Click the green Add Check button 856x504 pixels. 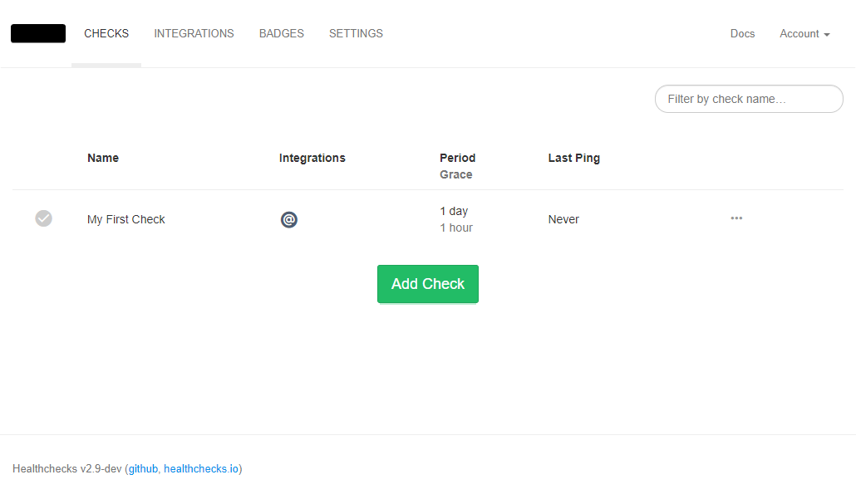tap(427, 283)
